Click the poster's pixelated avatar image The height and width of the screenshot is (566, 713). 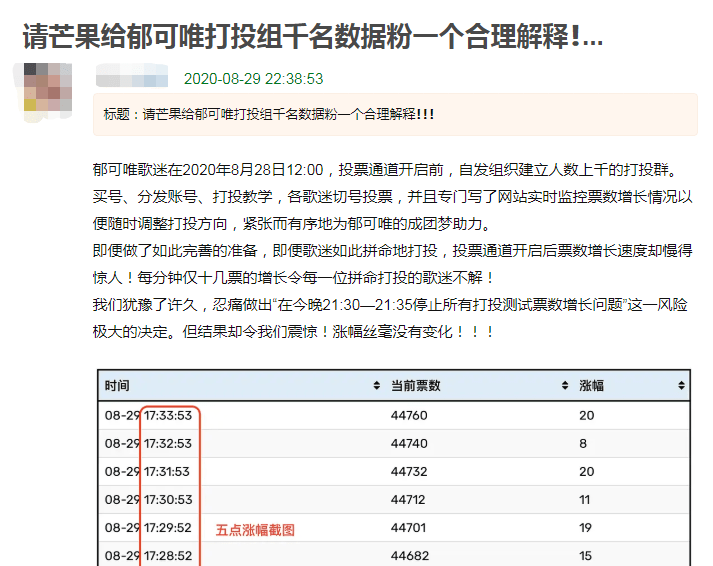[x=44, y=87]
